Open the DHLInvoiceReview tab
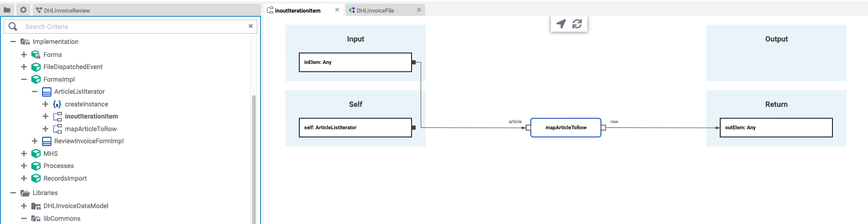This screenshot has height=224, width=868. 66,10
